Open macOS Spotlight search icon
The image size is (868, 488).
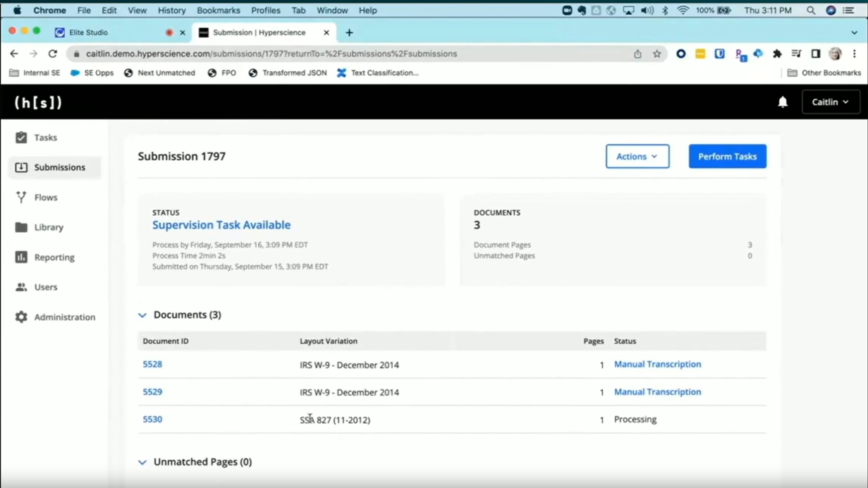click(x=811, y=11)
